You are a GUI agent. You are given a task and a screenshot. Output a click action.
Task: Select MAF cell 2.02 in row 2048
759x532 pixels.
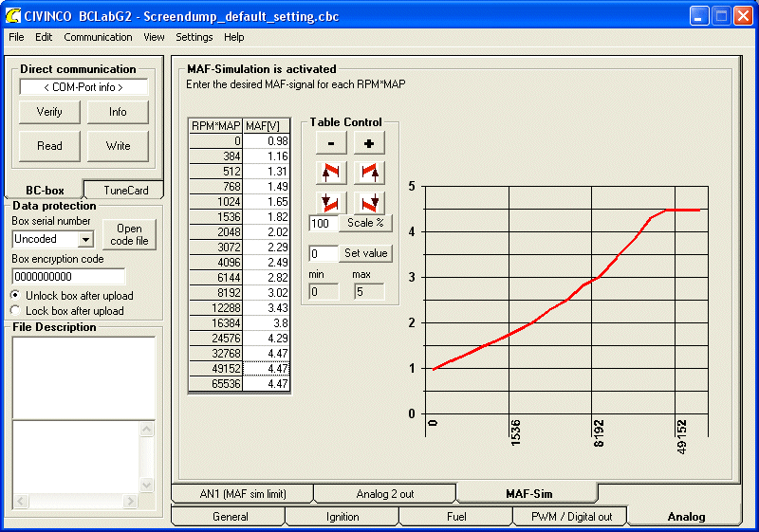pyautogui.click(x=266, y=231)
